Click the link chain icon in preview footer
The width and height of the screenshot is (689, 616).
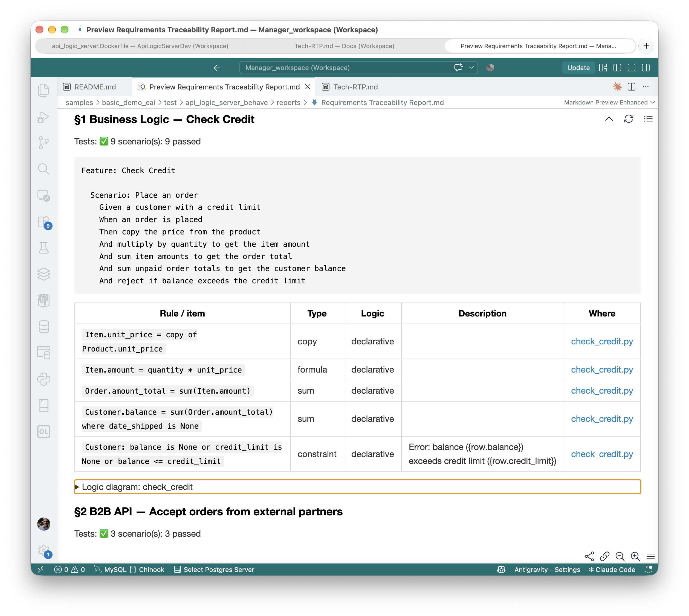tap(605, 556)
